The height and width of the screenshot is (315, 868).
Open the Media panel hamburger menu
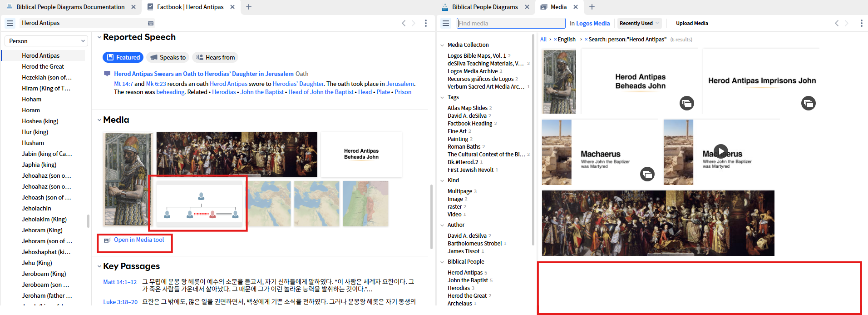[x=446, y=23]
